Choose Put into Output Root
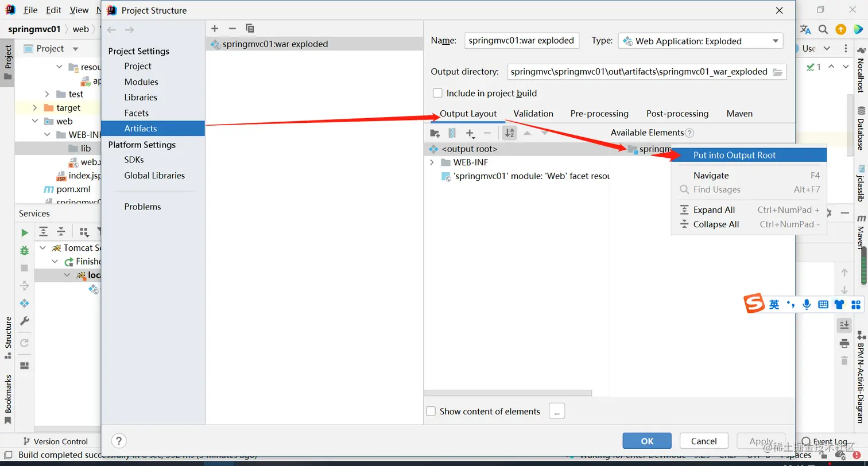868x466 pixels. coord(749,155)
